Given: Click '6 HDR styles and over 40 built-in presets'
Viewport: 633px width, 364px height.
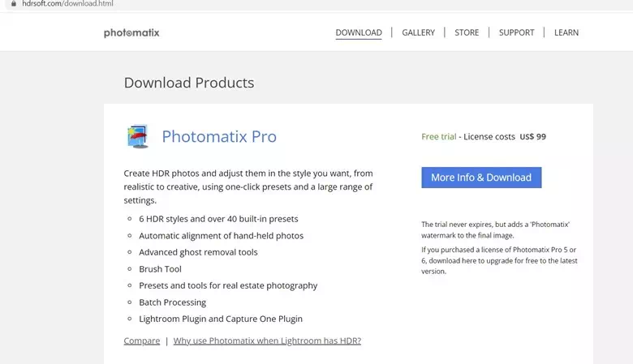Looking at the screenshot, I should (x=218, y=219).
